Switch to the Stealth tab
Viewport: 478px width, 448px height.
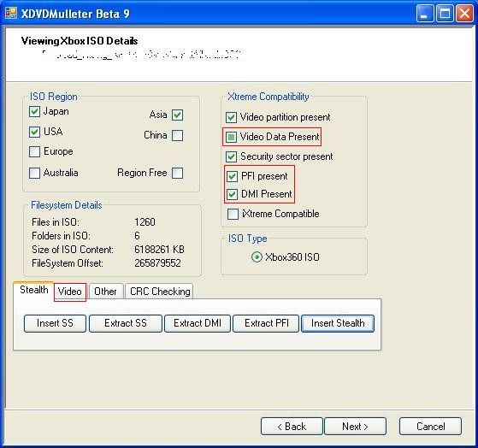[x=34, y=290]
